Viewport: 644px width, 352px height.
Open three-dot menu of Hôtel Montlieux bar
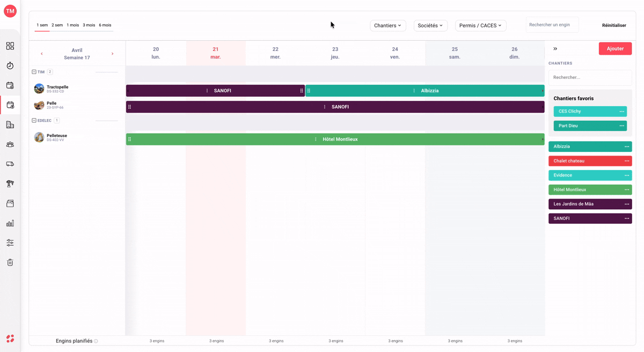[x=316, y=139]
